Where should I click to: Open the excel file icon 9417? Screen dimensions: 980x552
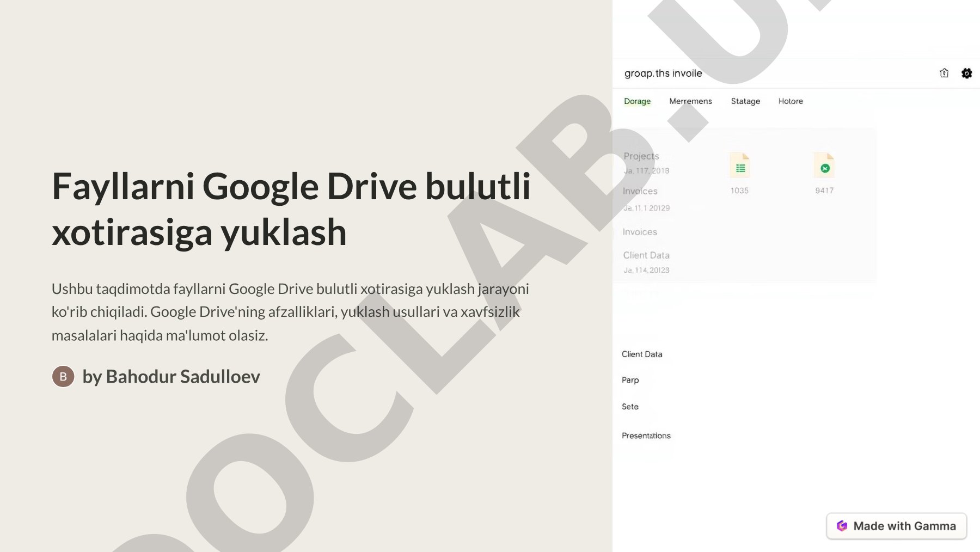[x=824, y=165]
